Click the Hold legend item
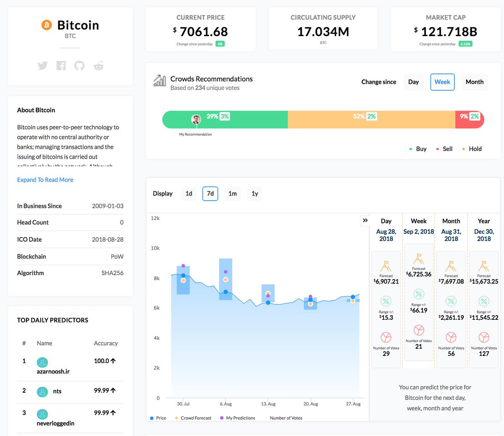 click(472, 149)
